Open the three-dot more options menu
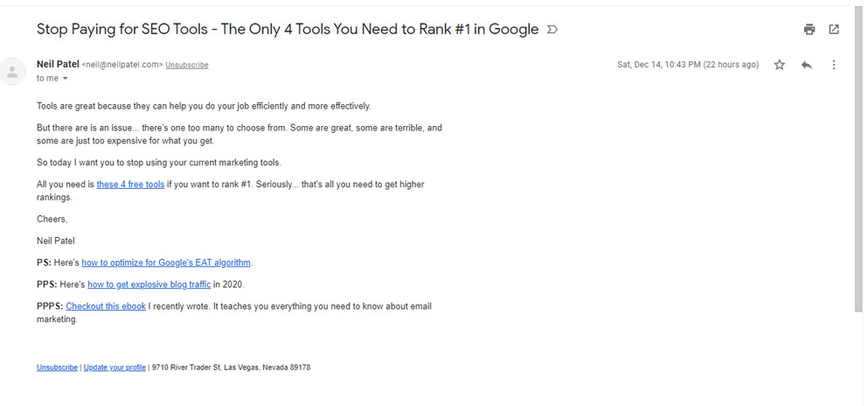 coord(834,65)
